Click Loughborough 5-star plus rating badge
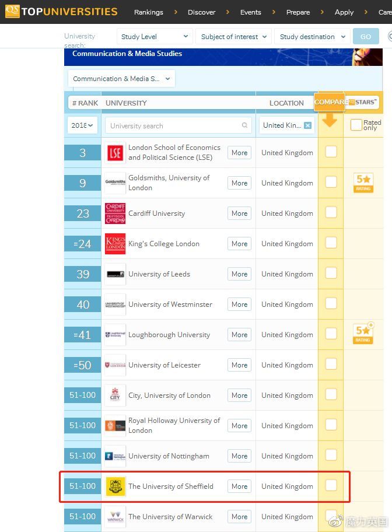The image size is (392, 532). 363,333
